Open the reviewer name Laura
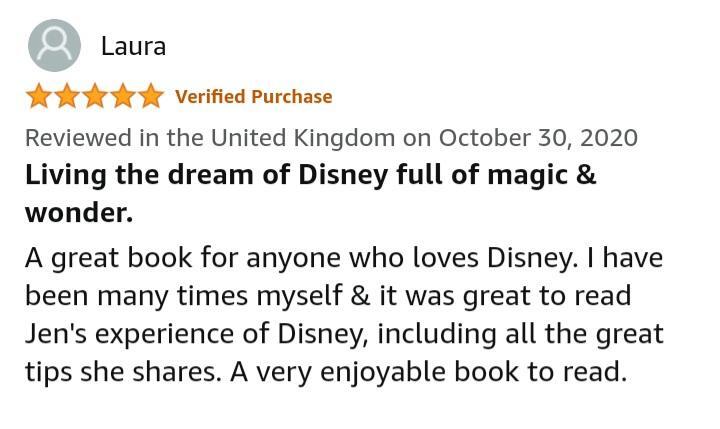This screenshot has width=720, height=429. pyautogui.click(x=134, y=46)
